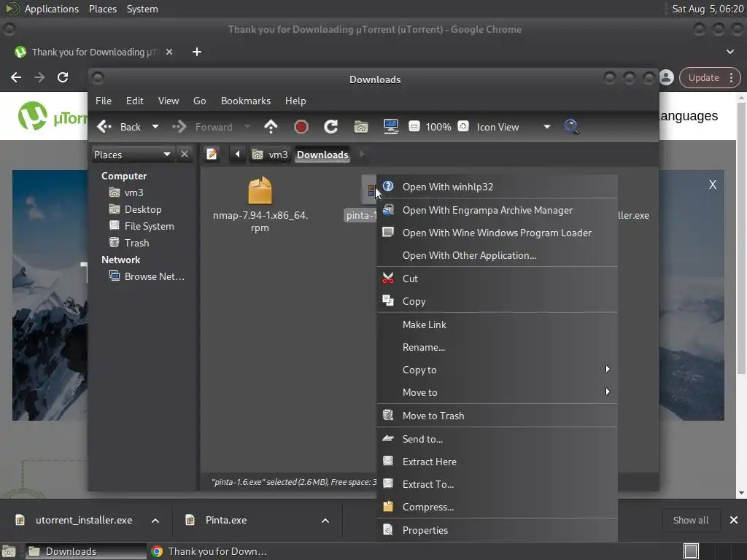Open the Icon View mode dropdown
747x560 pixels.
click(514, 127)
